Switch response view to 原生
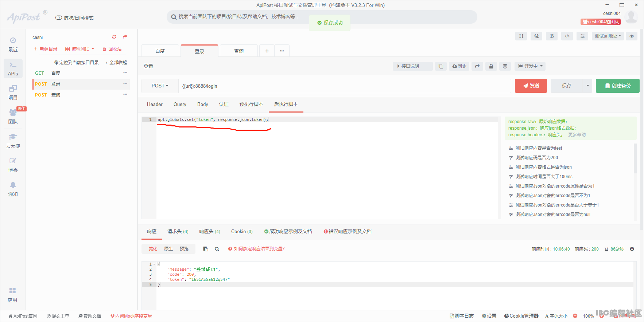The width and height of the screenshot is (644, 322). 168,249
